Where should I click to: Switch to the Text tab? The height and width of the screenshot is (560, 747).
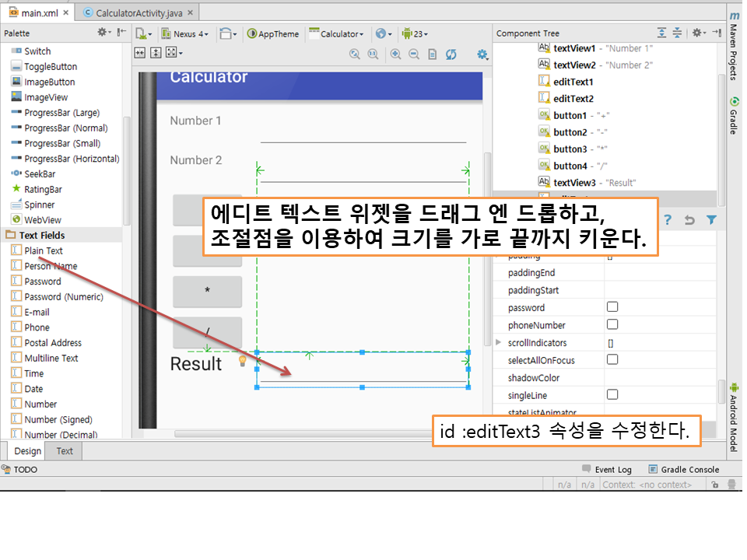[x=65, y=451]
